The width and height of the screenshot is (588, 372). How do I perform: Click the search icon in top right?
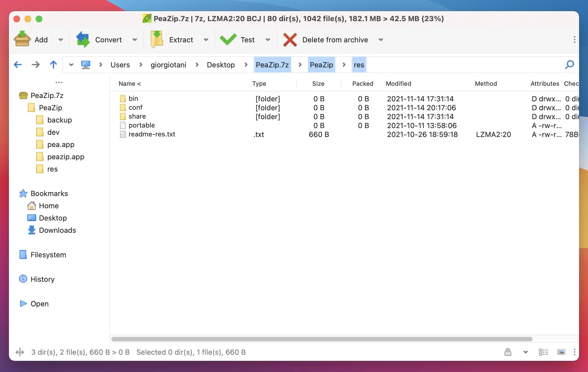(570, 64)
